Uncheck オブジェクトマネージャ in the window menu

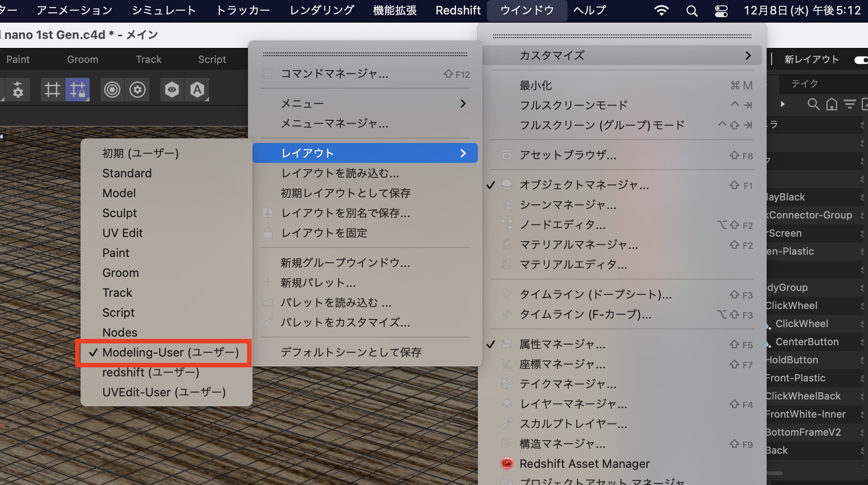click(584, 185)
